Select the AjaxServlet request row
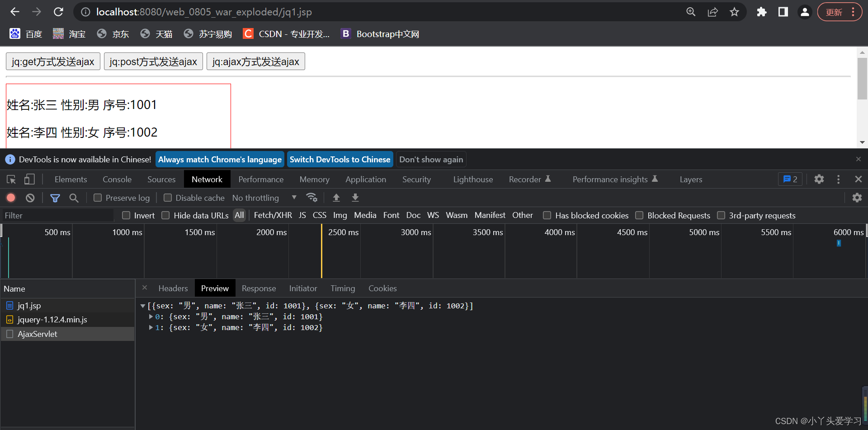 click(x=67, y=334)
